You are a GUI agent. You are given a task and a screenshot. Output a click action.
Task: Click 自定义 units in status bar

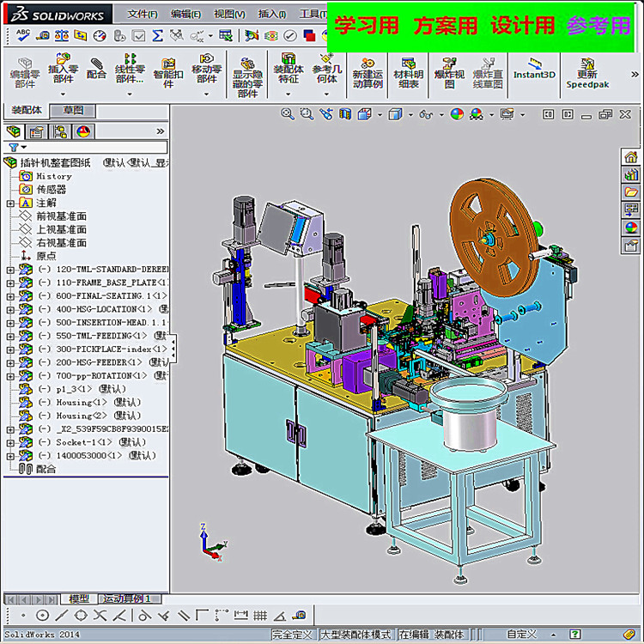[521, 635]
